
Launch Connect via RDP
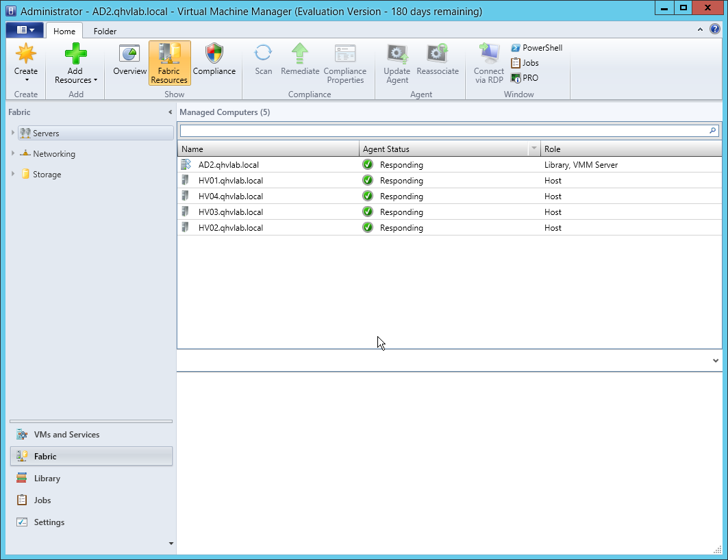[x=489, y=64]
